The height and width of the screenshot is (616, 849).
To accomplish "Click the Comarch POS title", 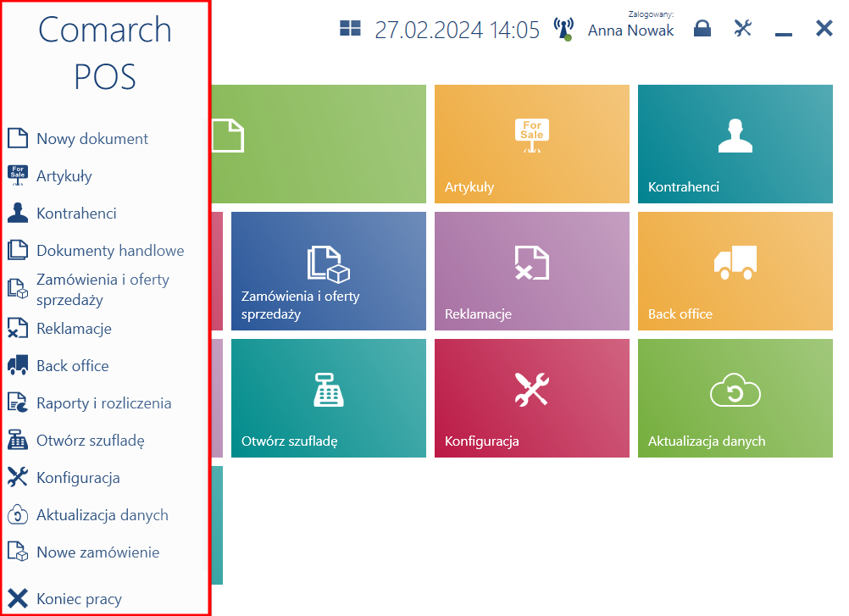I will [x=105, y=53].
